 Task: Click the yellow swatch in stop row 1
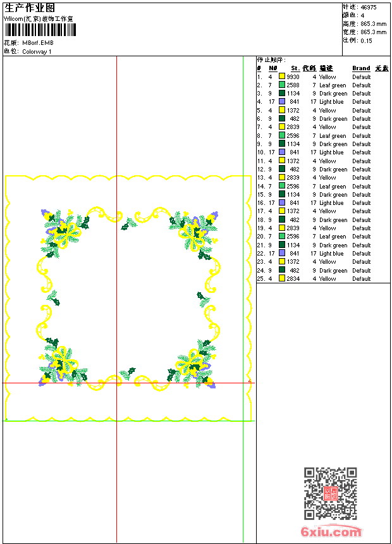282,77
